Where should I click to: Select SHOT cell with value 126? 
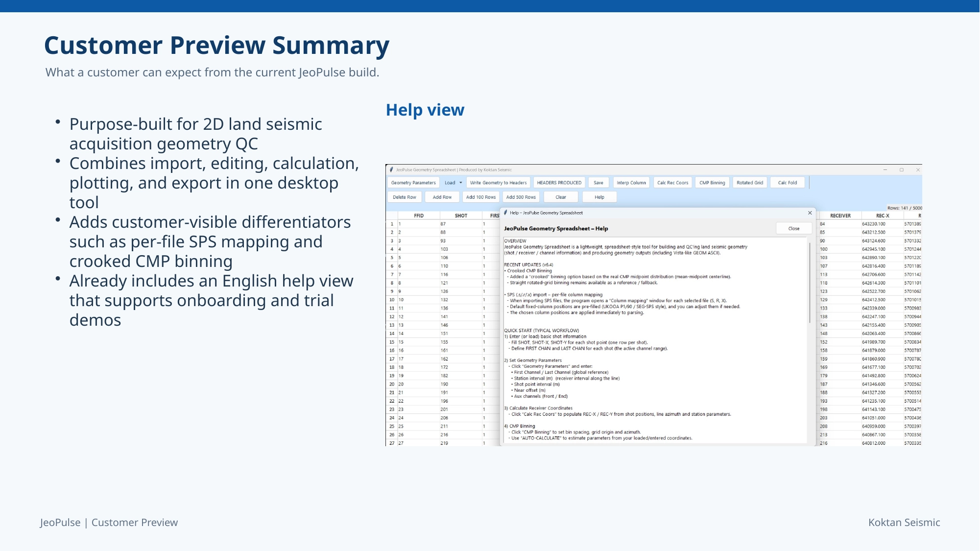click(x=461, y=291)
